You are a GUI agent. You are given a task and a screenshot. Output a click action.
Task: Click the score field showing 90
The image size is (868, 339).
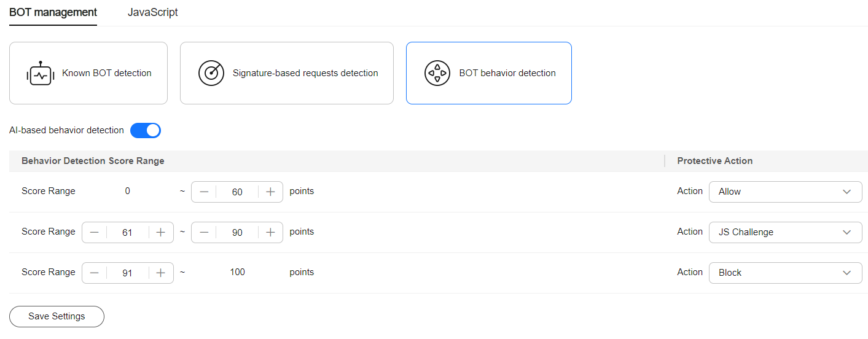237,232
